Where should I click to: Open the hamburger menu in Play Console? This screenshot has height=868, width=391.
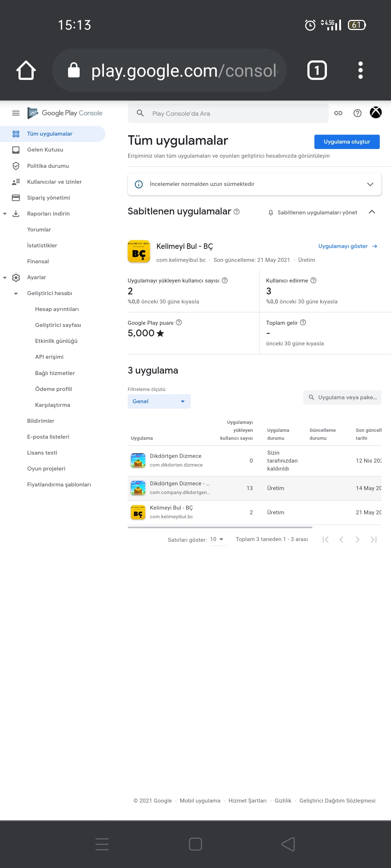pos(16,113)
